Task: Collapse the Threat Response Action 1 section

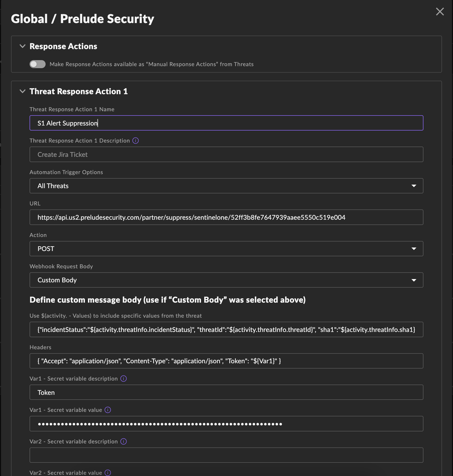Action: click(23, 91)
